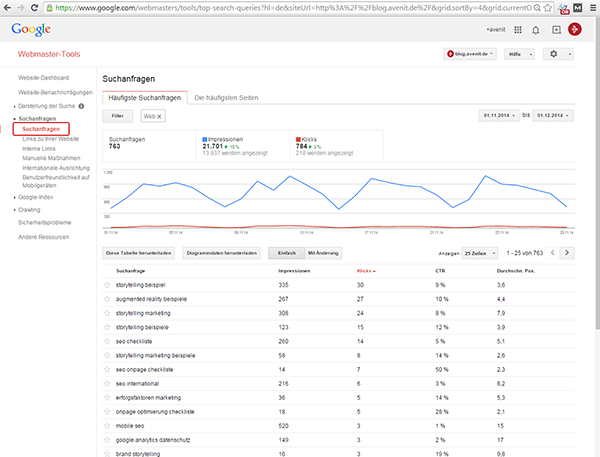Open the Google apps grid
600x457 pixels.
point(518,29)
